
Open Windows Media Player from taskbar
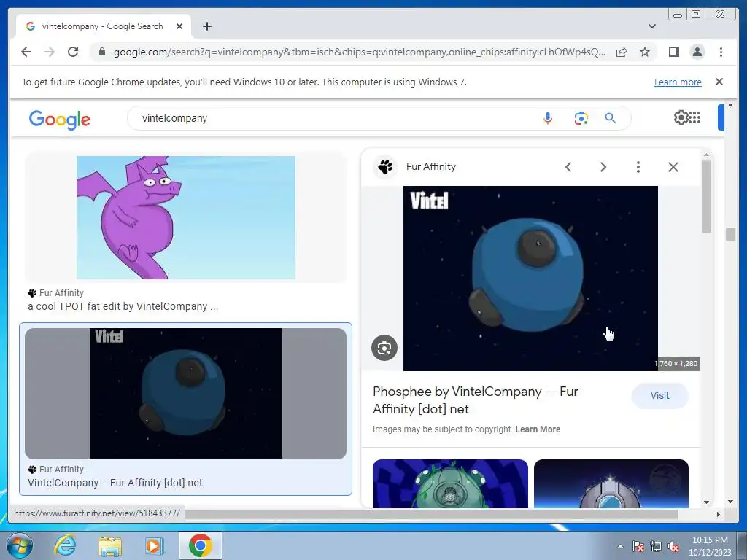(x=155, y=545)
